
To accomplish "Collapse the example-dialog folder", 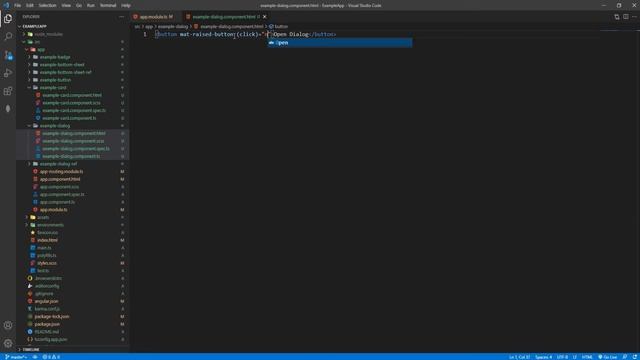I will [55, 126].
